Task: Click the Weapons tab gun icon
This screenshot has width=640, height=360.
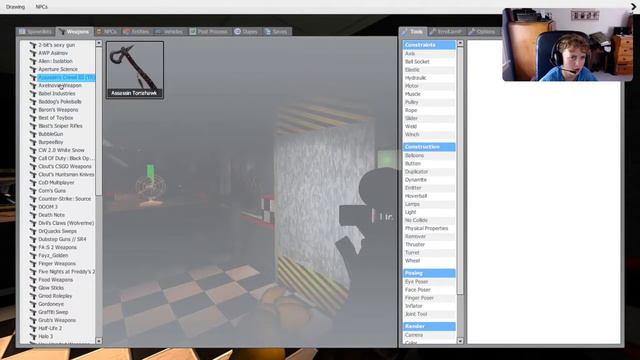Action: click(62, 31)
